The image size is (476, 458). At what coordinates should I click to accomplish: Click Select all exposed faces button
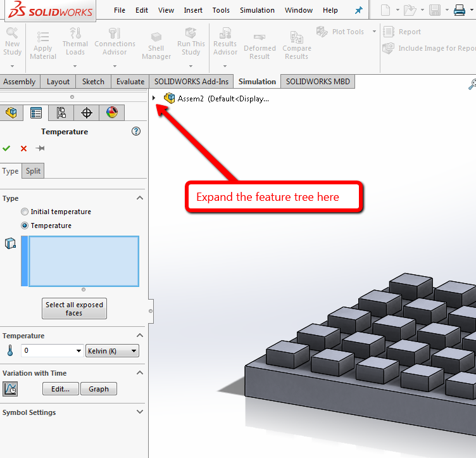74,309
